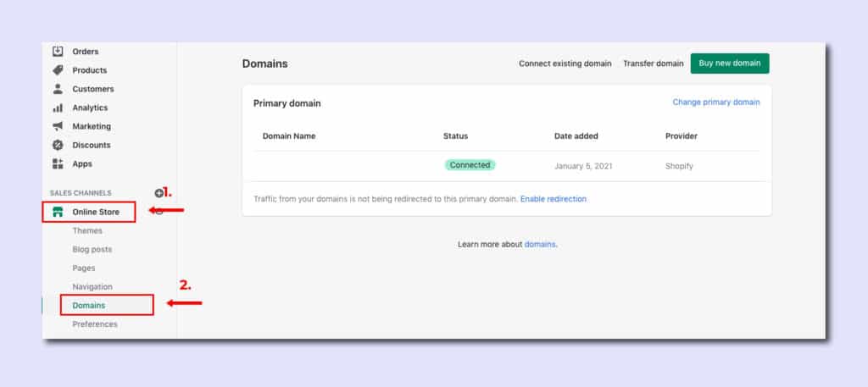Open Blog posts under Online Store

tap(92, 249)
